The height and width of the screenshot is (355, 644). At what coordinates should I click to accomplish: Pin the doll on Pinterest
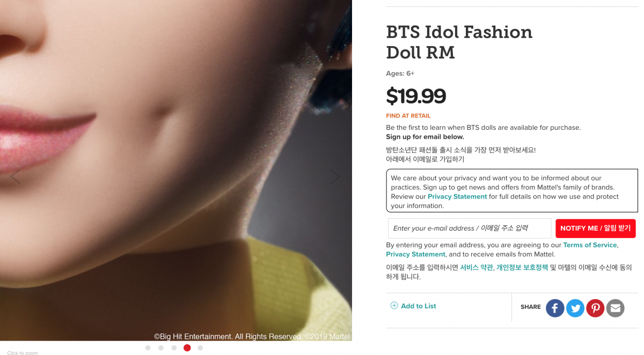pyautogui.click(x=595, y=308)
